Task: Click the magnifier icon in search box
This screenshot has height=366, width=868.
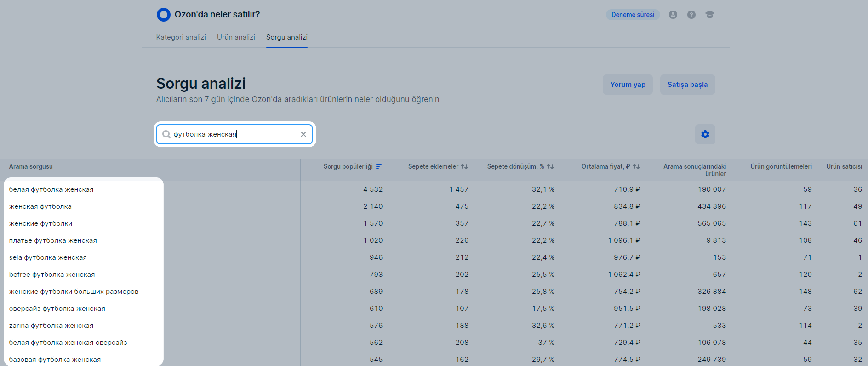Action: coord(166,134)
